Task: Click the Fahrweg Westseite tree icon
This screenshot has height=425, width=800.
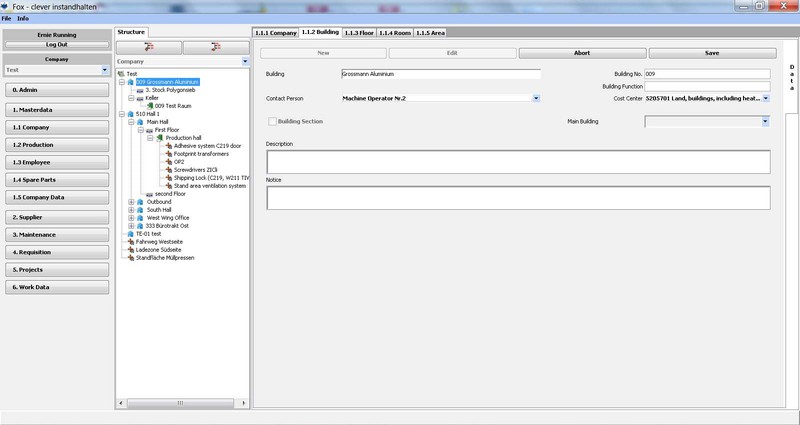Action: coord(131,242)
